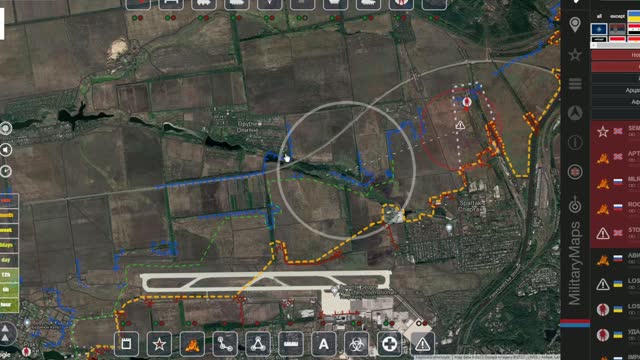
Task: Click the navigation arrow sidebar icon
Action: 575,113
